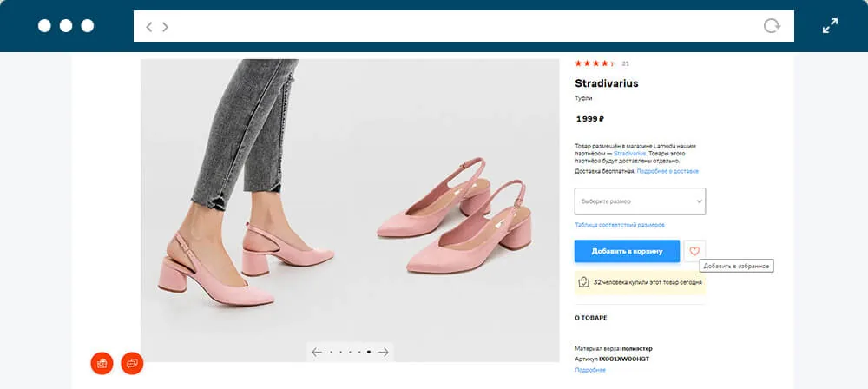Image resolution: width=868 pixels, height=389 pixels.
Task: Click the orange gift icon button
Action: (x=102, y=364)
